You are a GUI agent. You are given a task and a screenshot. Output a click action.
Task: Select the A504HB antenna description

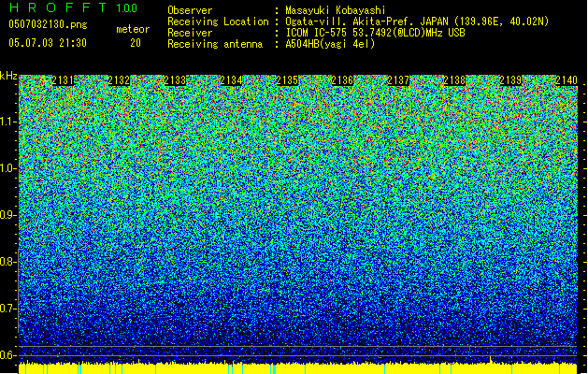(x=330, y=44)
